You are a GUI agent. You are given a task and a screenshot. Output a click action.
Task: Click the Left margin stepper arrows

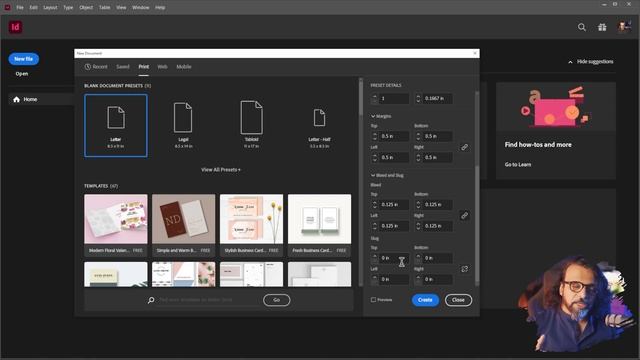pyautogui.click(x=375, y=157)
